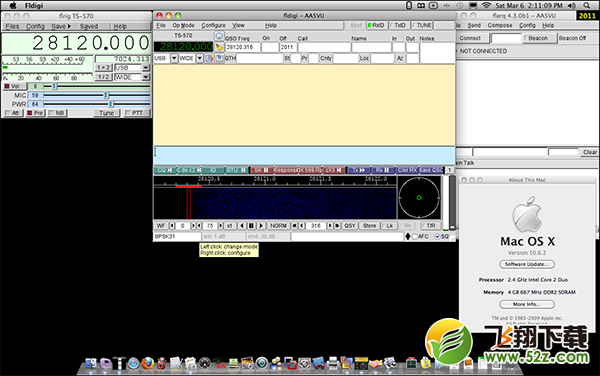This screenshot has height=376, width=600.
Task: Open the File menu in fldigi
Action: (x=161, y=25)
